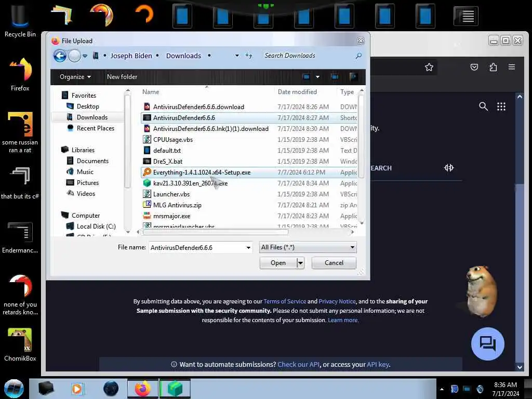Viewport: 532px width, 399px height.
Task: Open recent locations dropdown beside Forward arrow
Action: click(85, 56)
